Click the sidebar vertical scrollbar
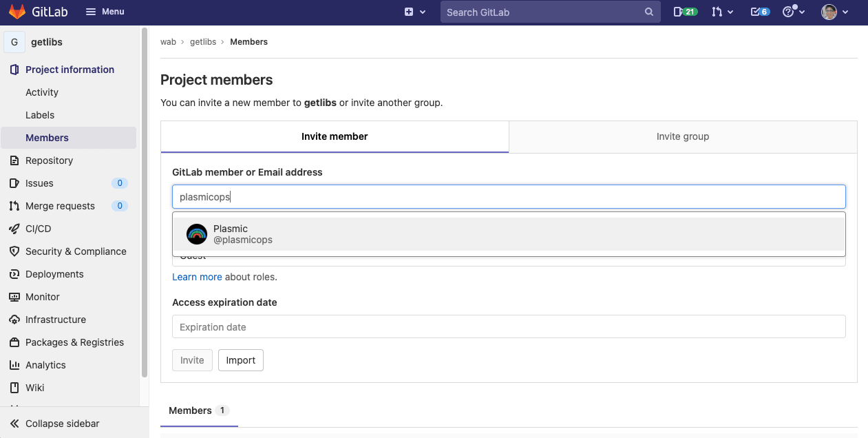Screen dimensions: 868x438 coord(145,203)
